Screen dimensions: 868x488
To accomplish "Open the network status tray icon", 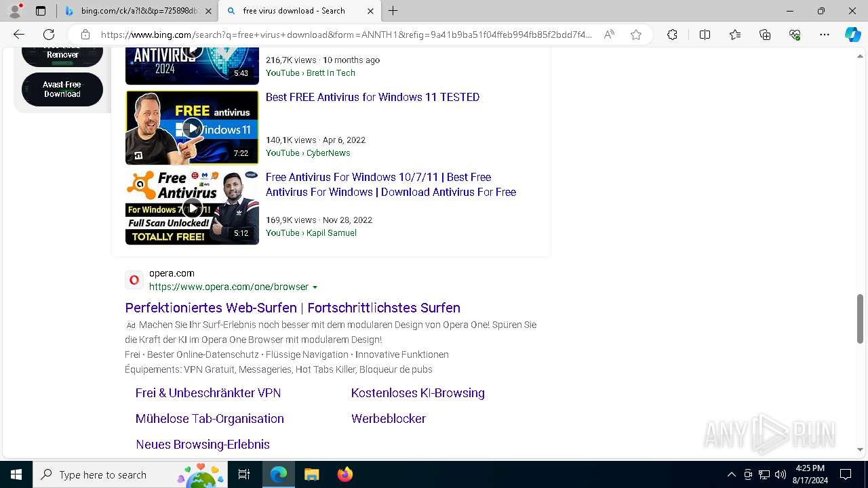I will (x=764, y=474).
